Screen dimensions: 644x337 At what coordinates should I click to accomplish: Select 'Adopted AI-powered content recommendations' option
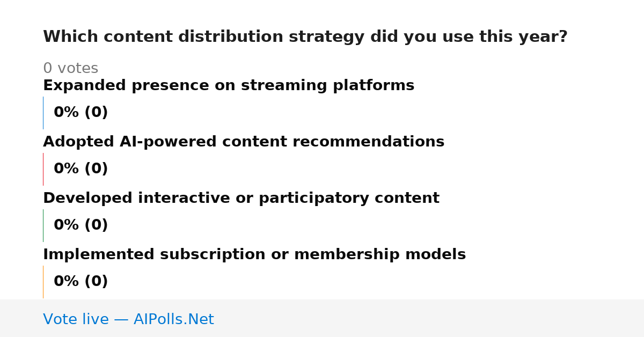pos(244,142)
